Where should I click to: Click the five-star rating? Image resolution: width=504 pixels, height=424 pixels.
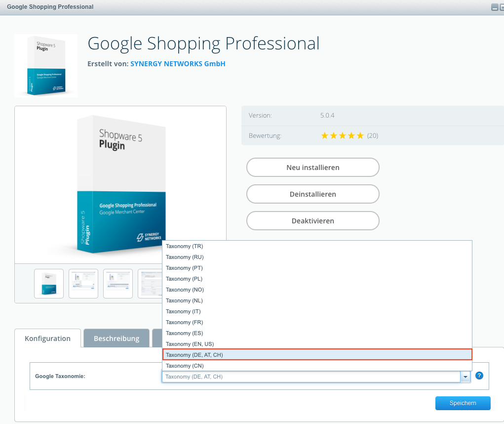coord(342,136)
